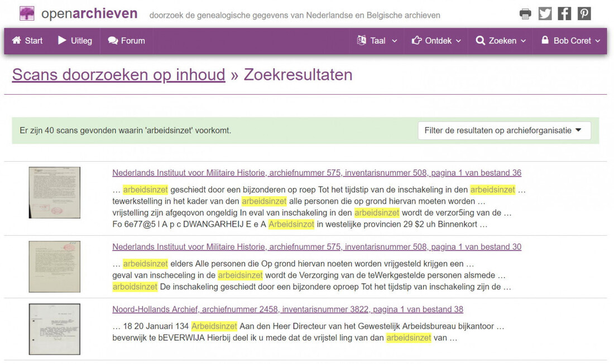The height and width of the screenshot is (364, 614).
Task: Click the openarchieven site title
Action: [89, 14]
